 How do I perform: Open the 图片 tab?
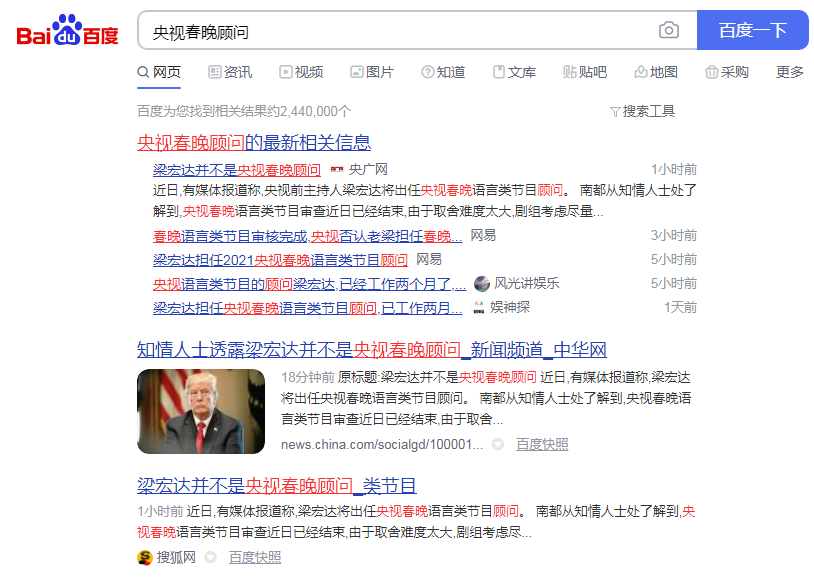[372, 72]
